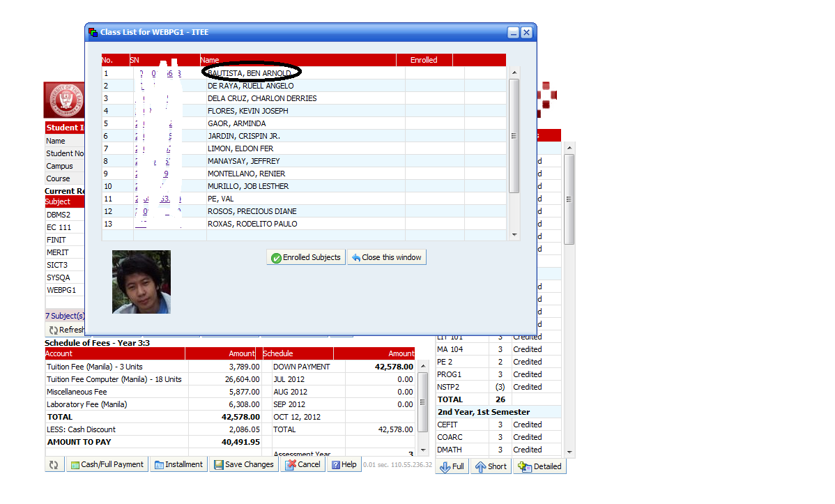835x504 pixels.
Task: Click the 7 Subject(s) link
Action: (x=65, y=316)
